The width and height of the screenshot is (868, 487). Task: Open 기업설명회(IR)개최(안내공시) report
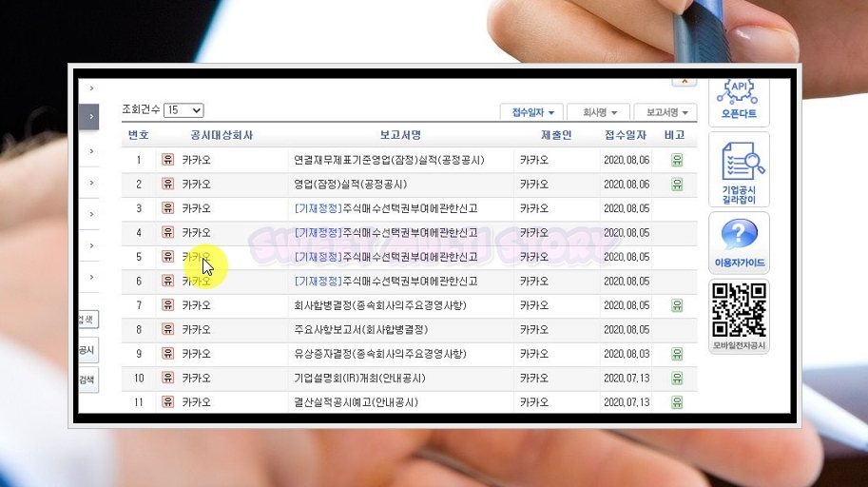tap(359, 378)
